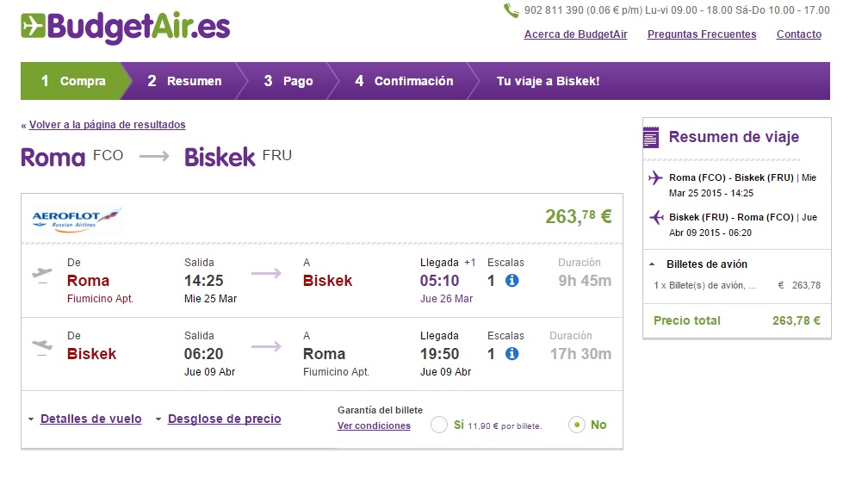Expand Detalles de vuelo
Screen dimensions: 868x503
[x=90, y=419]
